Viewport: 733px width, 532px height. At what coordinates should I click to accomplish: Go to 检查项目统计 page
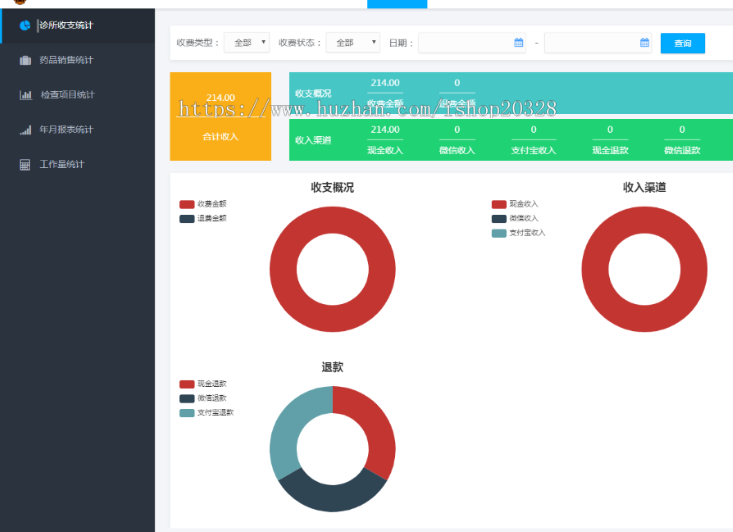pos(78,95)
